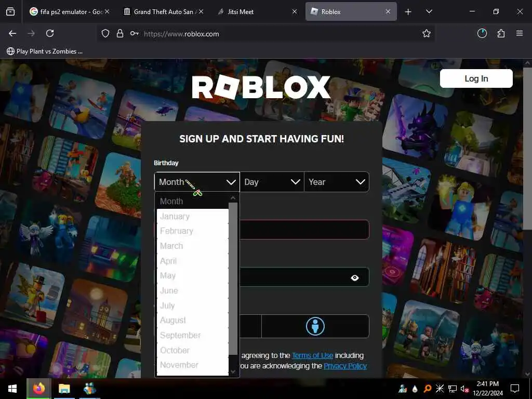This screenshot has width=532, height=399.
Task: Select the male gender icon button
Action: [315, 326]
